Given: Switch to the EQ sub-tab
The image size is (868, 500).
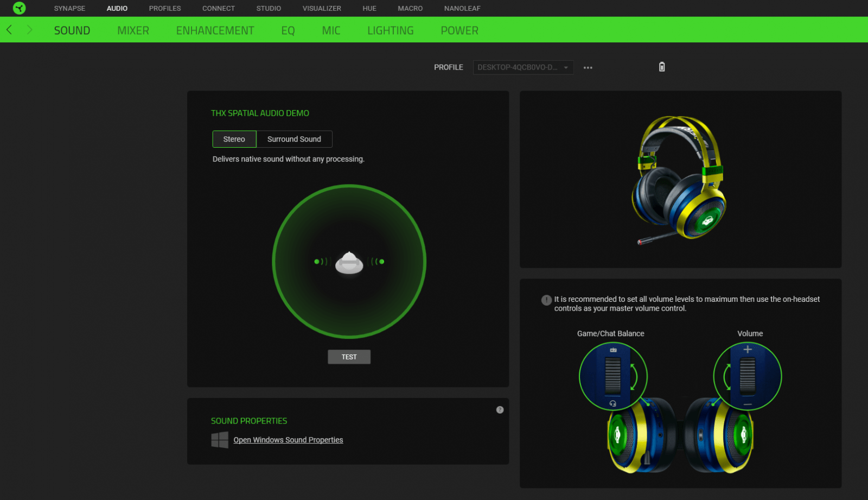Looking at the screenshot, I should pyautogui.click(x=288, y=30).
